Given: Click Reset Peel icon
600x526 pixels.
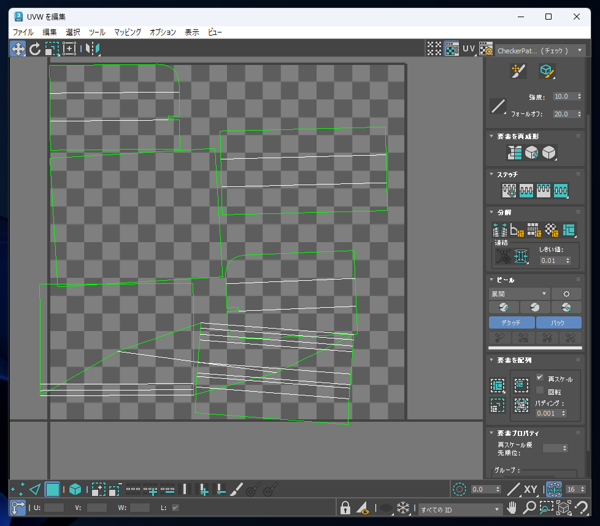Looking at the screenshot, I should 566,307.
